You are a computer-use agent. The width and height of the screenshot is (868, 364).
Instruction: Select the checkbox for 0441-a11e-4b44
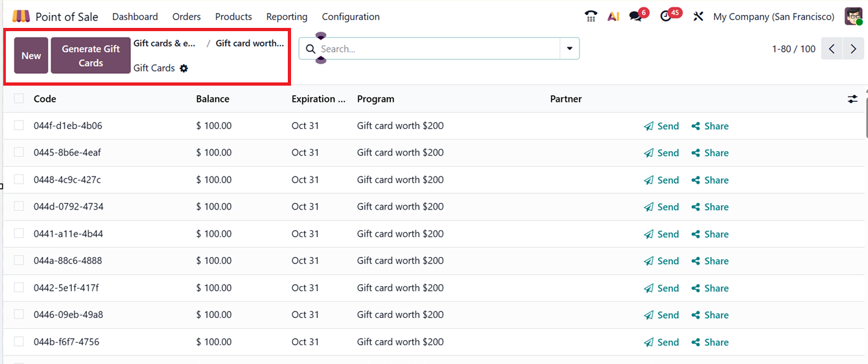click(19, 234)
